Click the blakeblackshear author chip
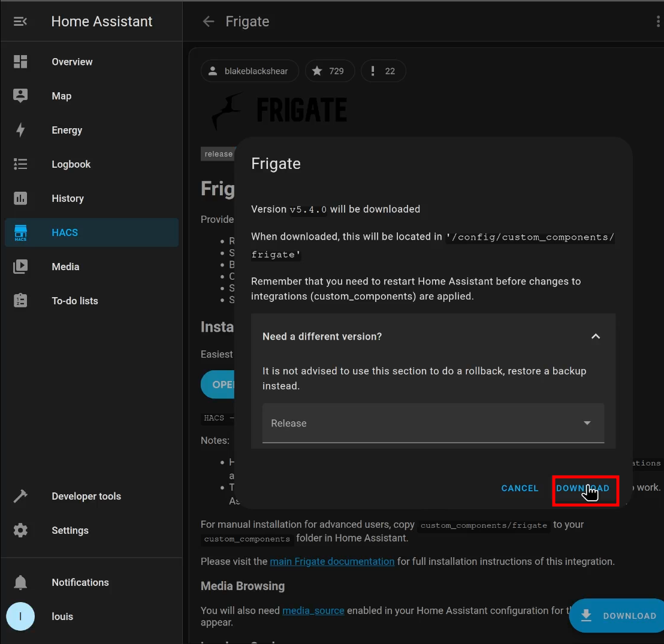This screenshot has width=664, height=644. pyautogui.click(x=250, y=71)
